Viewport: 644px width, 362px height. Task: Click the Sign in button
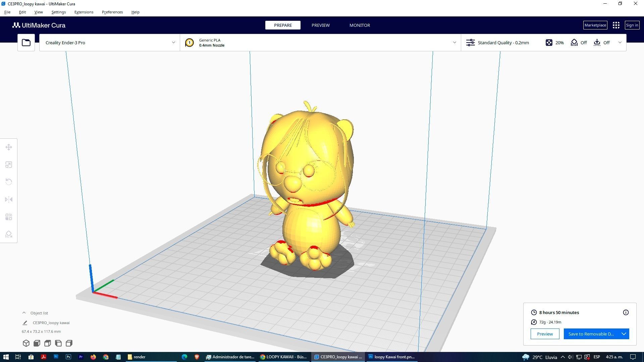632,25
